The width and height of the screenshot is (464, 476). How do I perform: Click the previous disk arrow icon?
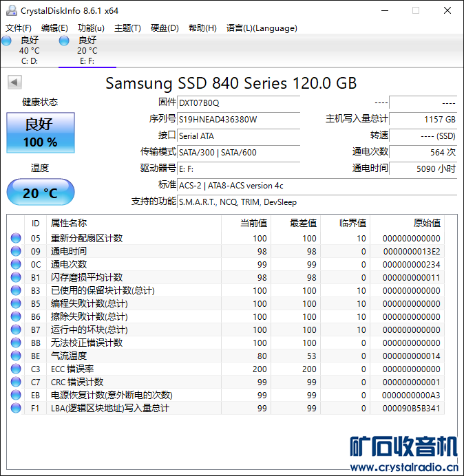point(14,83)
